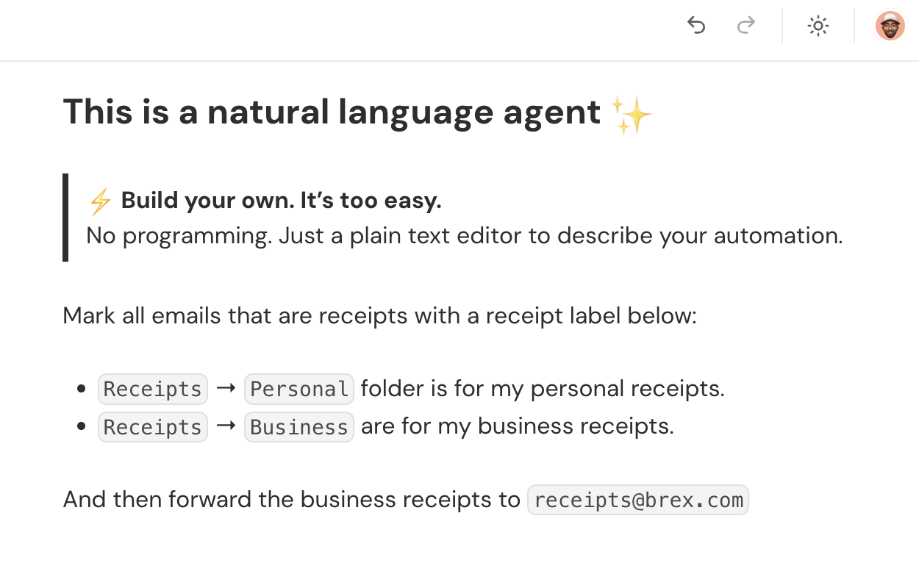Select the Business label chip

[x=299, y=428]
